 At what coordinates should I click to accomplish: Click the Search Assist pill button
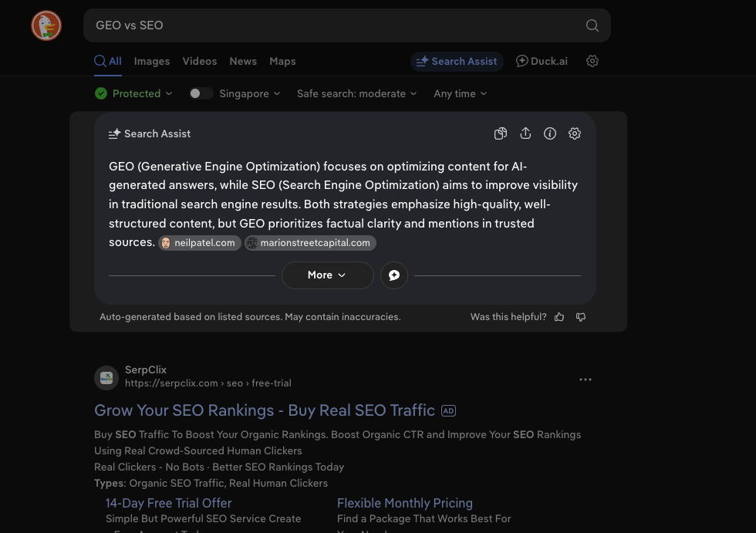coord(457,61)
